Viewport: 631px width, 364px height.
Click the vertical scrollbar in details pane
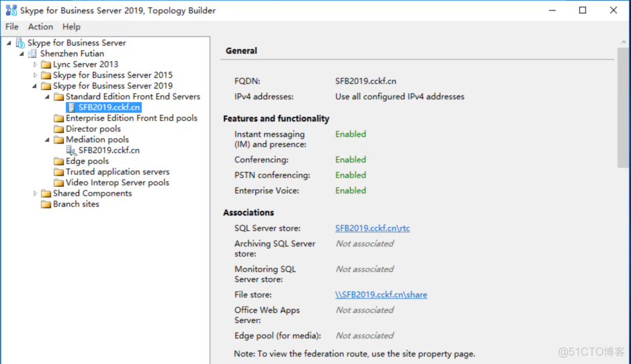[x=624, y=107]
